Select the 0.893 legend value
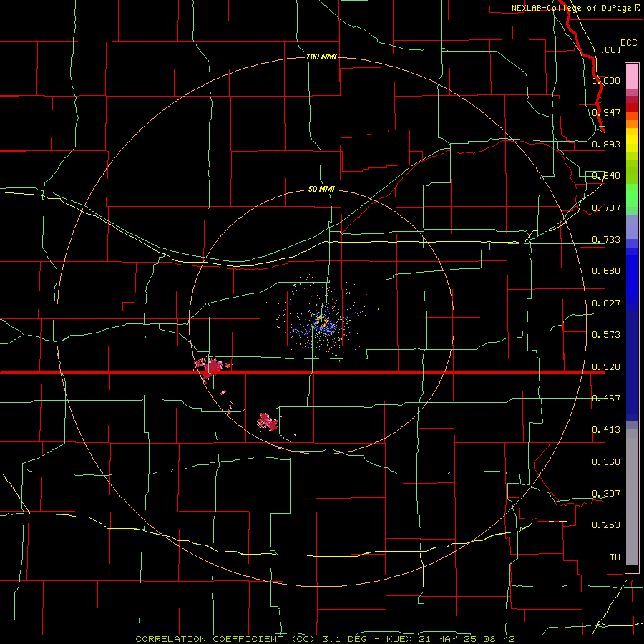The height and width of the screenshot is (644, 644). coord(606,144)
